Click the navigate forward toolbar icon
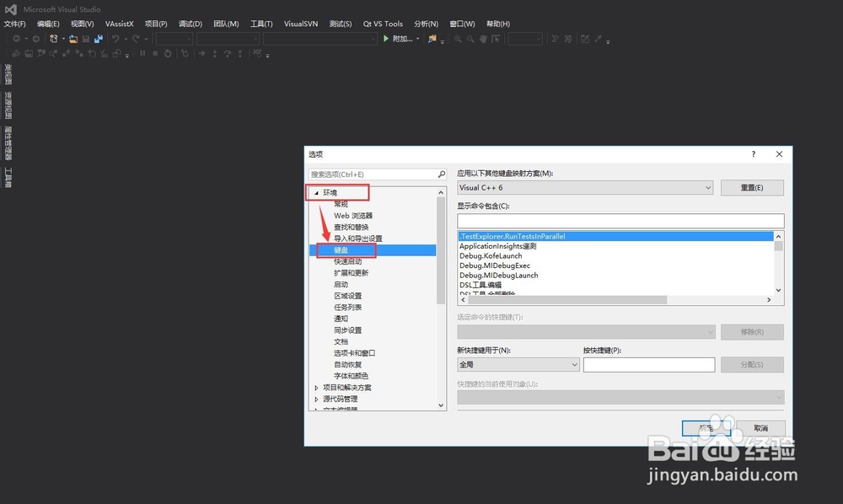Viewport: 843px width, 504px height. [36, 39]
